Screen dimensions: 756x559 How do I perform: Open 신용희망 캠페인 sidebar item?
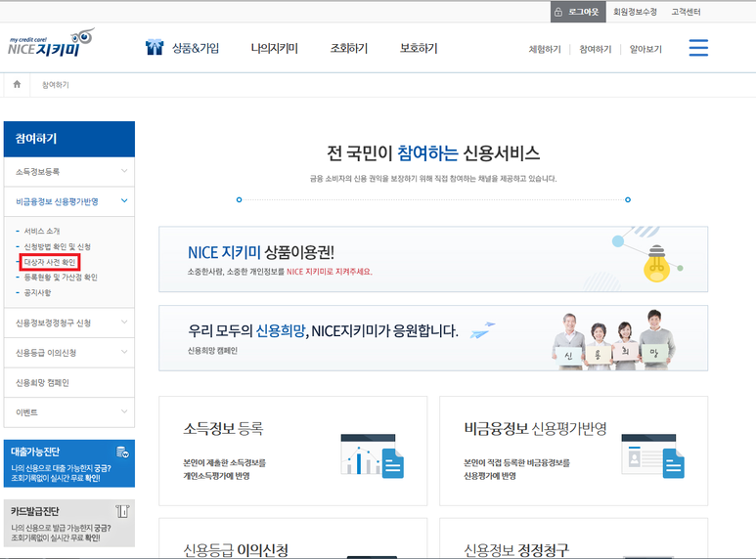68,383
